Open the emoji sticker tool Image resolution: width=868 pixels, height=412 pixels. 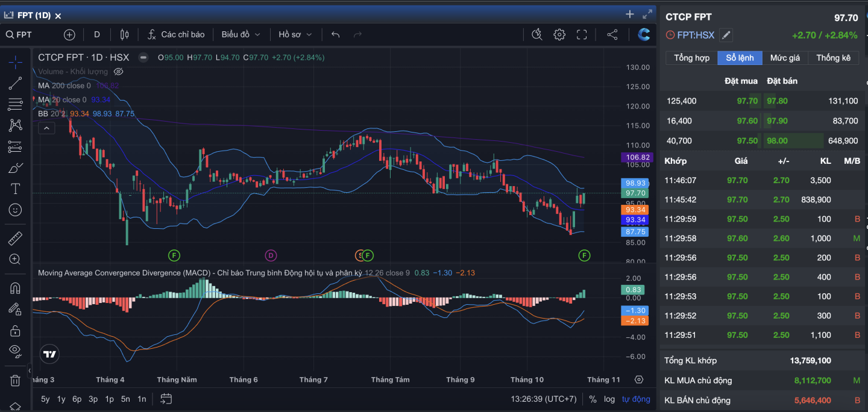point(15,210)
